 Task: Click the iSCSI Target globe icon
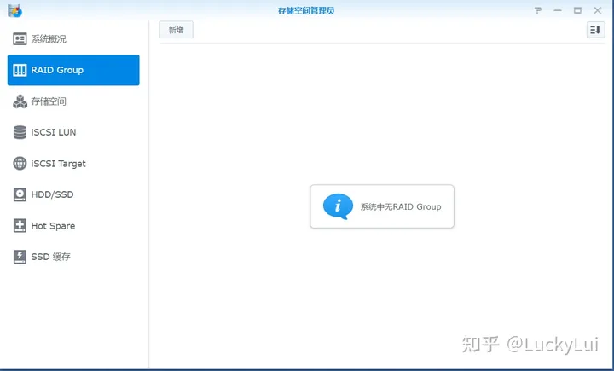tap(20, 163)
